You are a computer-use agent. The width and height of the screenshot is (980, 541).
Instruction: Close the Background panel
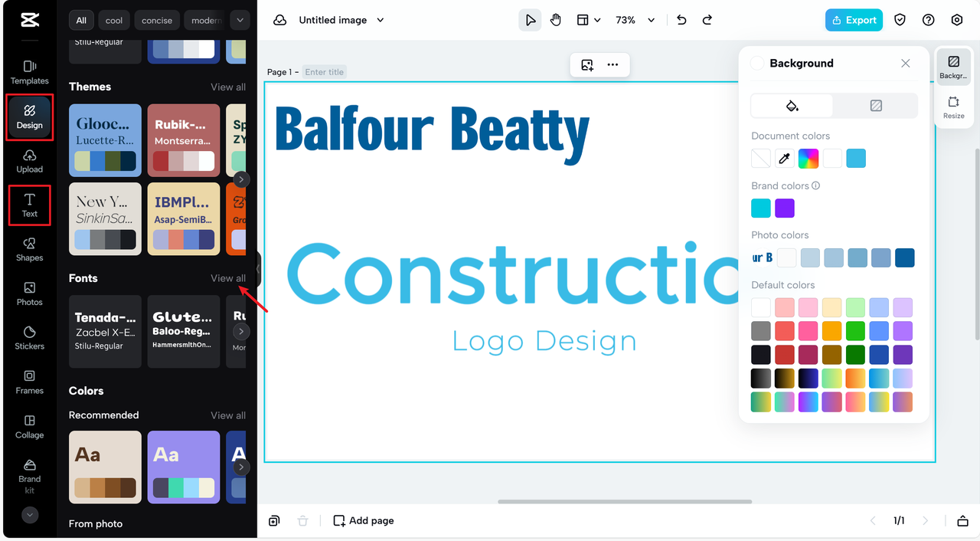click(x=906, y=64)
